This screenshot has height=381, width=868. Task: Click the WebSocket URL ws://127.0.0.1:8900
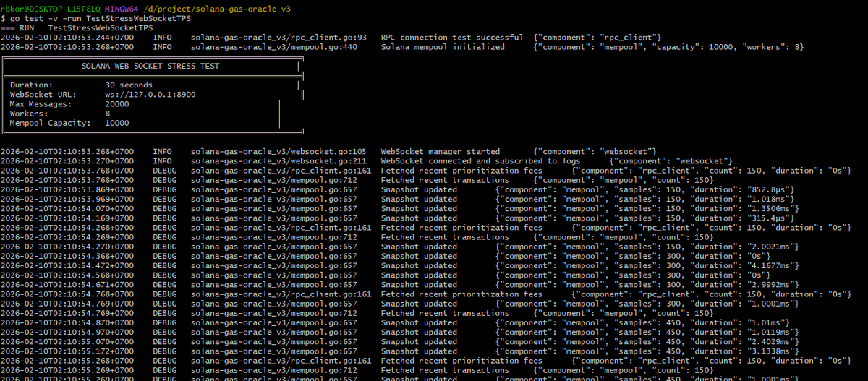pos(150,95)
